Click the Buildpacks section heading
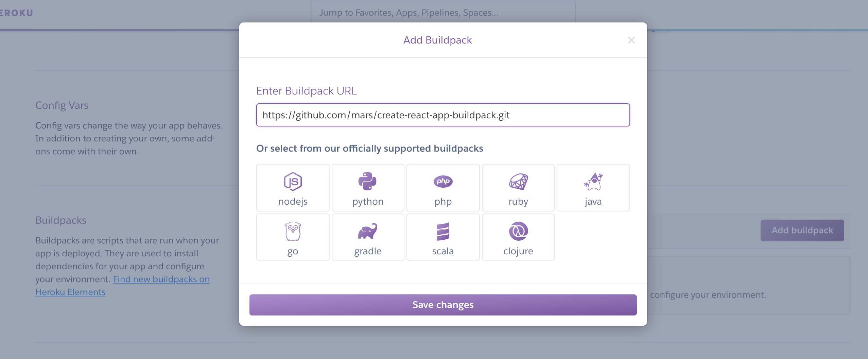This screenshot has height=359, width=868. coord(61,220)
